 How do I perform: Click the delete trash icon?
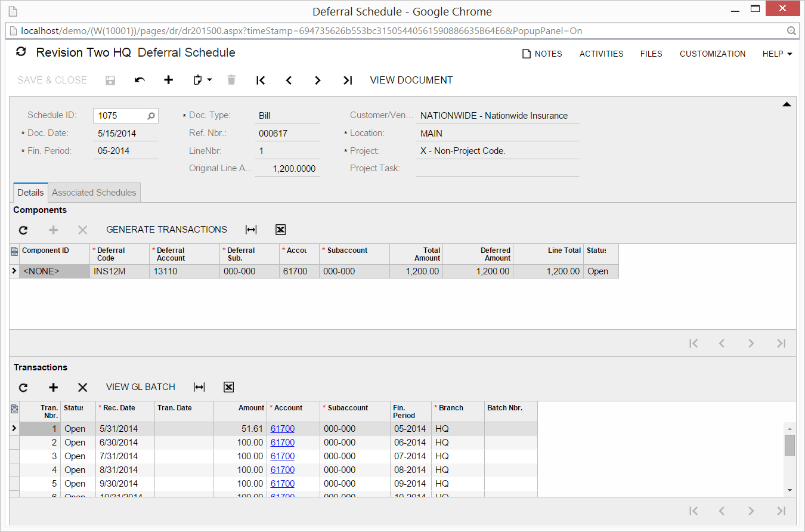[231, 80]
